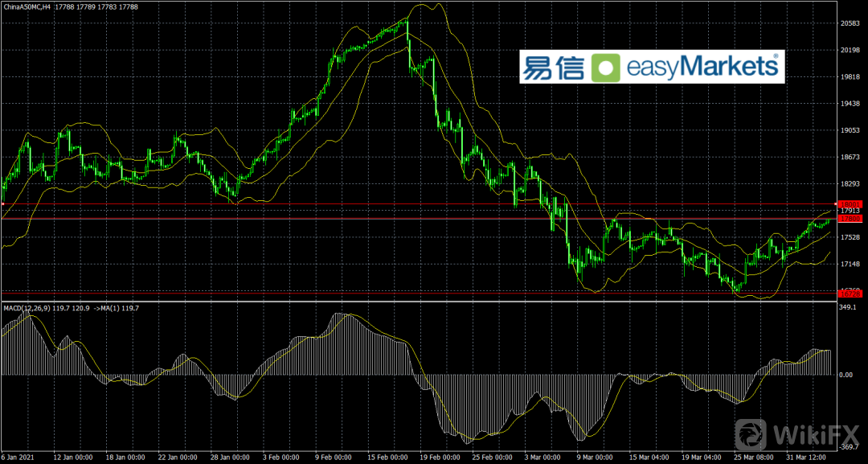Click the 349.1 MACD scale value
The height and width of the screenshot is (464, 868).
coord(849,307)
